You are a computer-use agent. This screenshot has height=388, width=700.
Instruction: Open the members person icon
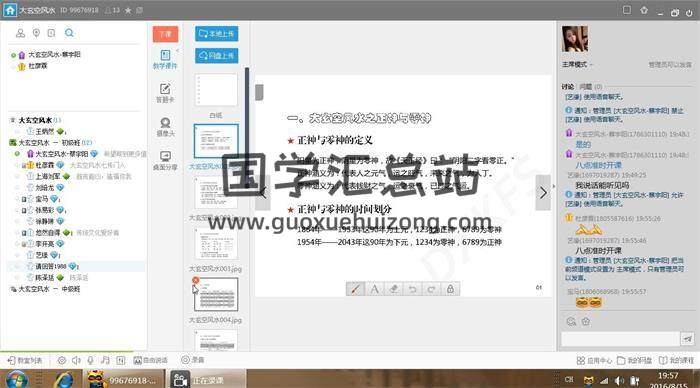coord(21,33)
